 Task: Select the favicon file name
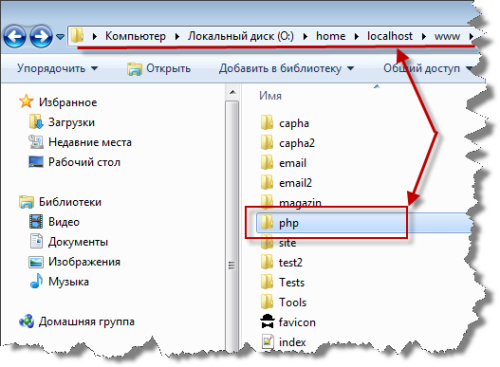point(297,322)
